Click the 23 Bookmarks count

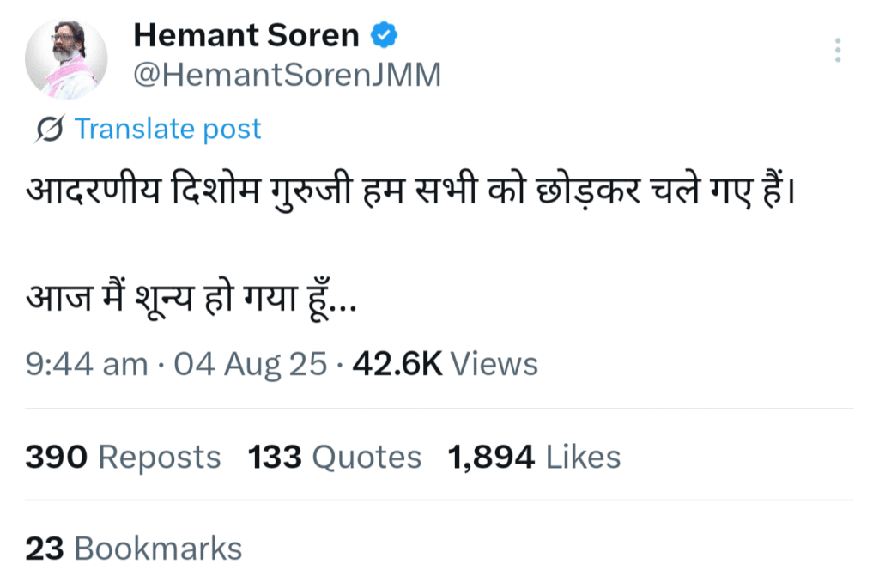[134, 549]
